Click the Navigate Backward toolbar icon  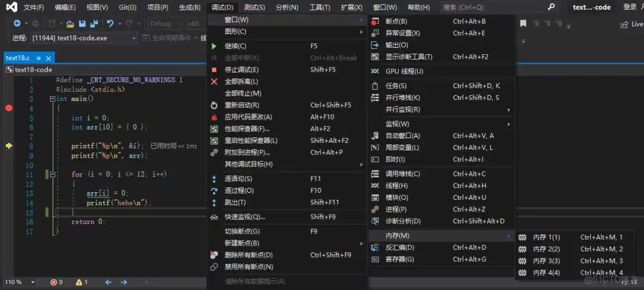17,24
